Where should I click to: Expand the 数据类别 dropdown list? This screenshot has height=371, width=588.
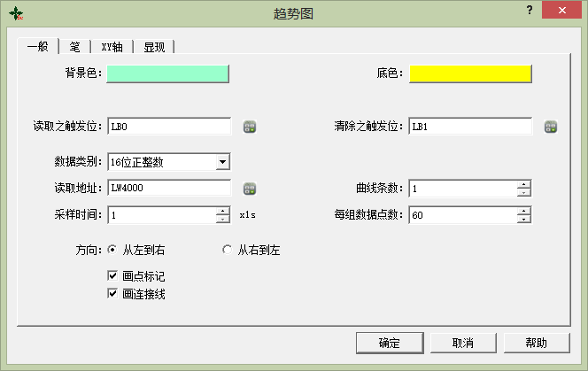223,161
